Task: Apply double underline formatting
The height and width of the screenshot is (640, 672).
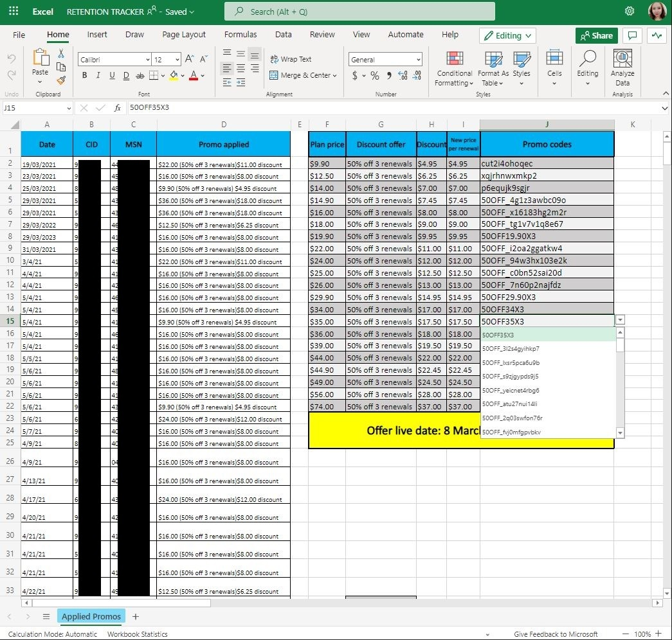Action: [126, 75]
